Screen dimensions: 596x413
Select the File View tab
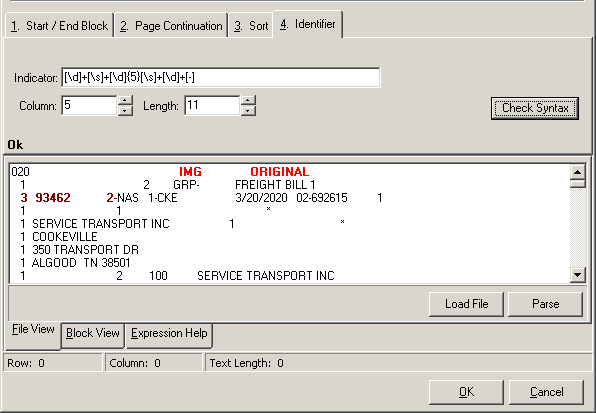pyautogui.click(x=33, y=329)
